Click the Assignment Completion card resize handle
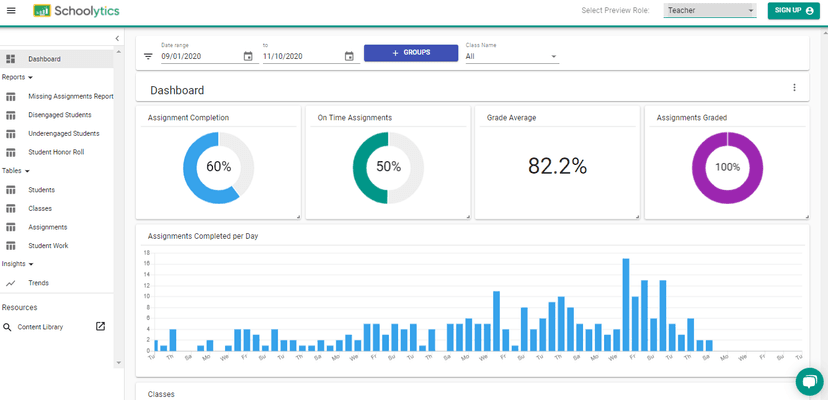This screenshot has width=828, height=400. [298, 216]
